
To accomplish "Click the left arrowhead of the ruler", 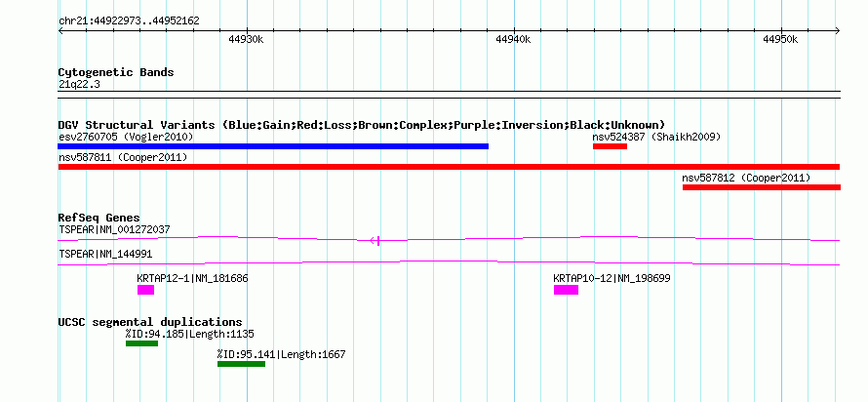I will 60,31.
